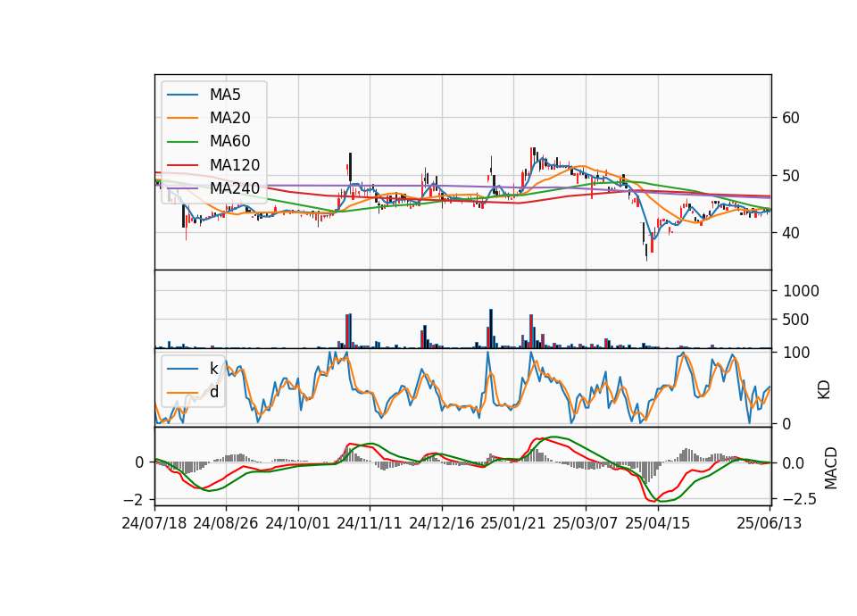Click the MA240 legend label
The height and width of the screenshot is (616, 857).
[235, 188]
